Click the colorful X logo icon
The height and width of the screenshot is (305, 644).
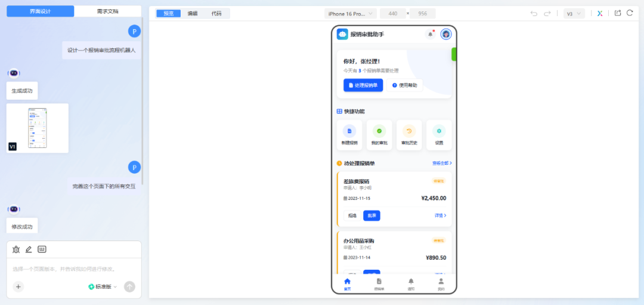click(600, 14)
